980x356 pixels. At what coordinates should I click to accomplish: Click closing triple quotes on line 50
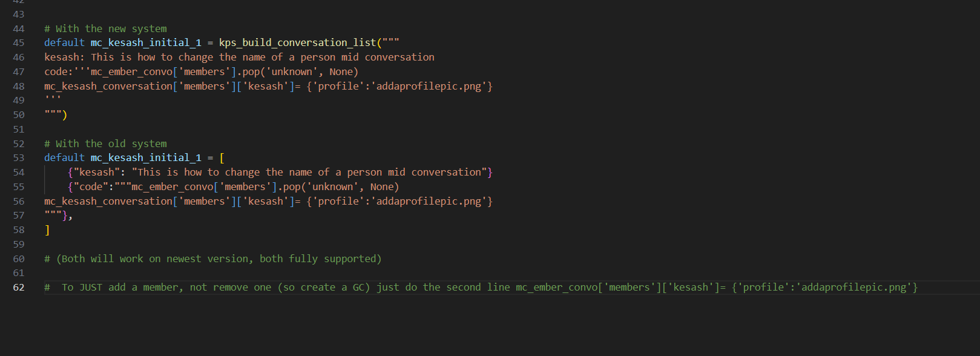53,115
